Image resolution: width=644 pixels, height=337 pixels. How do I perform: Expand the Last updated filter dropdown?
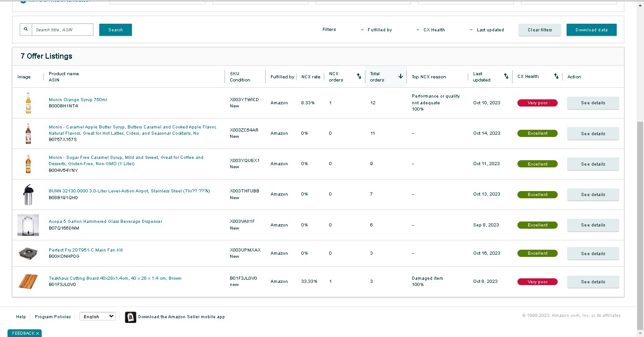pyautogui.click(x=487, y=30)
